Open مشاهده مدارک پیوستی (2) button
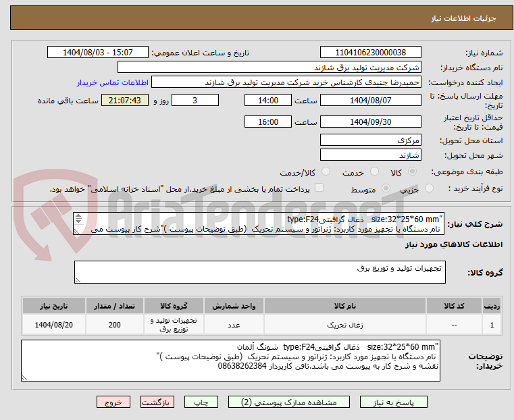Screen dimensions: 514x420 pyautogui.click(x=289, y=402)
